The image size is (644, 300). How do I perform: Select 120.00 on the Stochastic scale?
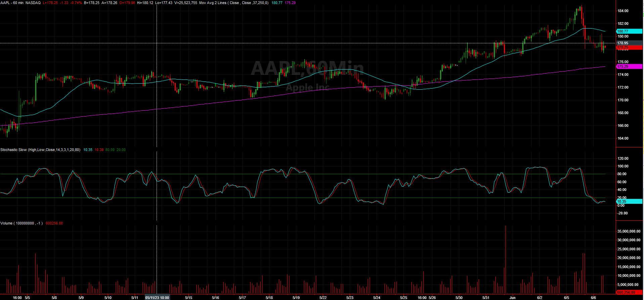623,158
